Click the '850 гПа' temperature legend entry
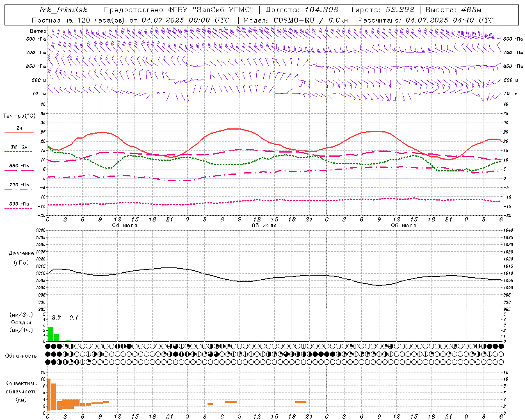Screen dimensions: 525x420 tap(19, 166)
